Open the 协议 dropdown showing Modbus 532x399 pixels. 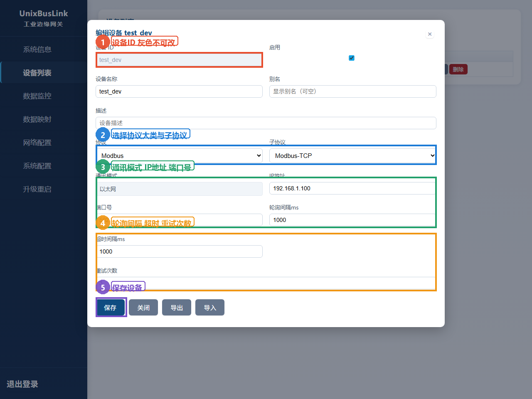[x=180, y=155]
